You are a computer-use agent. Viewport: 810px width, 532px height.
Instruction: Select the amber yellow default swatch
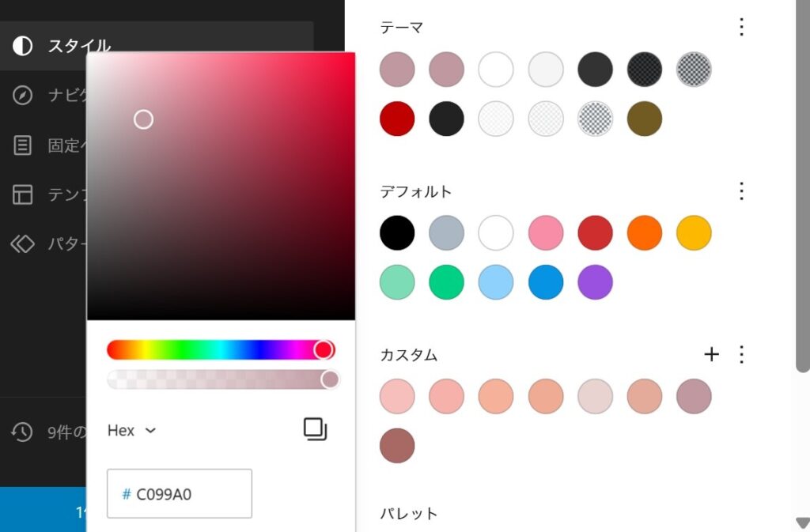tap(694, 232)
